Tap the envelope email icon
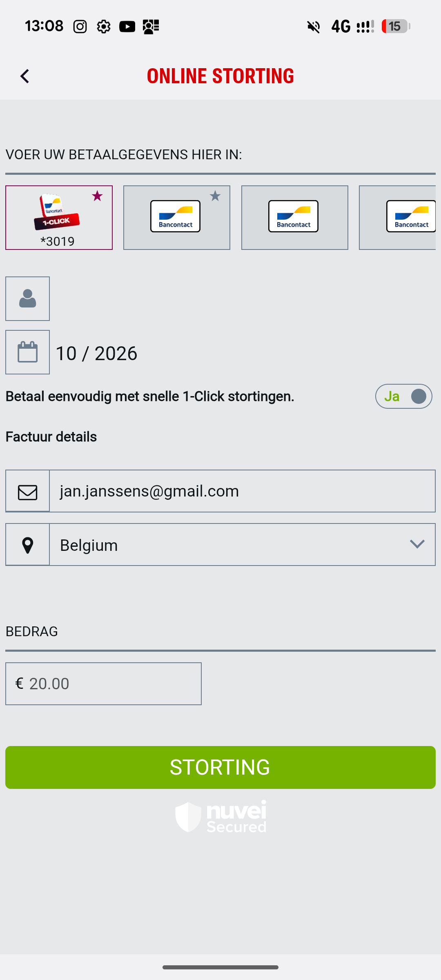This screenshot has width=441, height=980. tap(27, 492)
